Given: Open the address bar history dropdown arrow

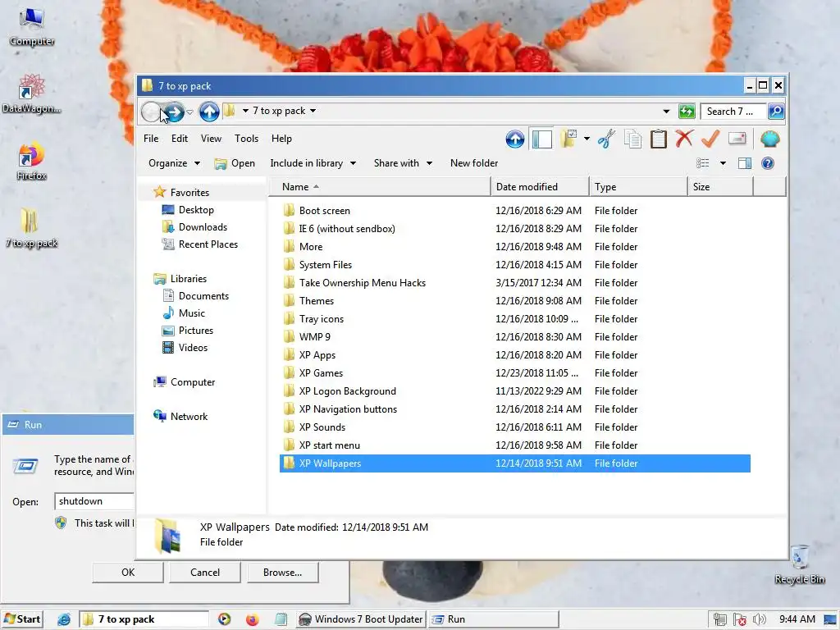Looking at the screenshot, I should click(x=666, y=112).
